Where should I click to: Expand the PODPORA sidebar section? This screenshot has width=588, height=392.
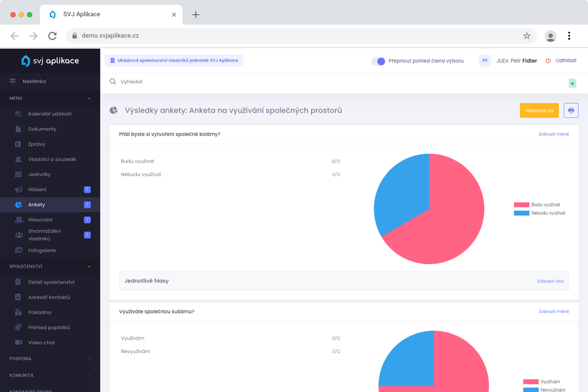point(89,359)
